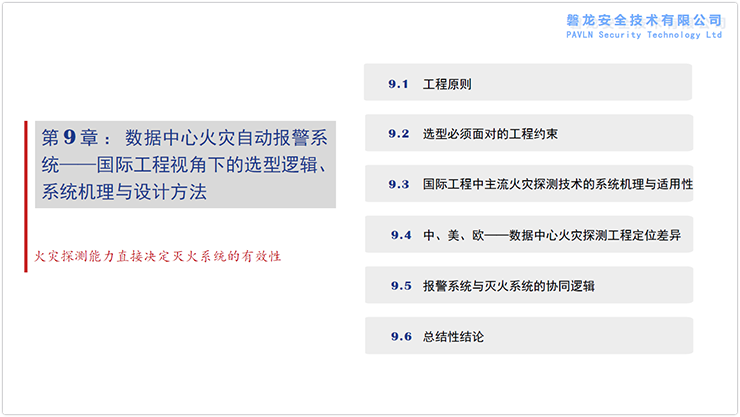Open section 工程原则
The height and width of the screenshot is (417, 740).
[447, 84]
